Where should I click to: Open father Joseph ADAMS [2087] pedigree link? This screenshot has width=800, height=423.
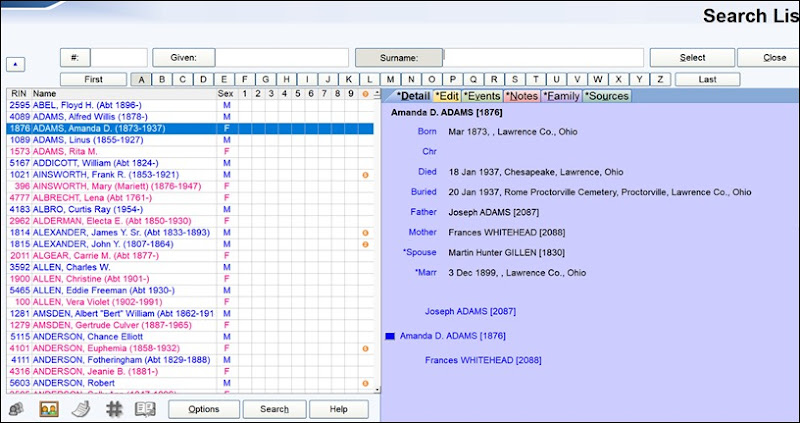tap(470, 311)
